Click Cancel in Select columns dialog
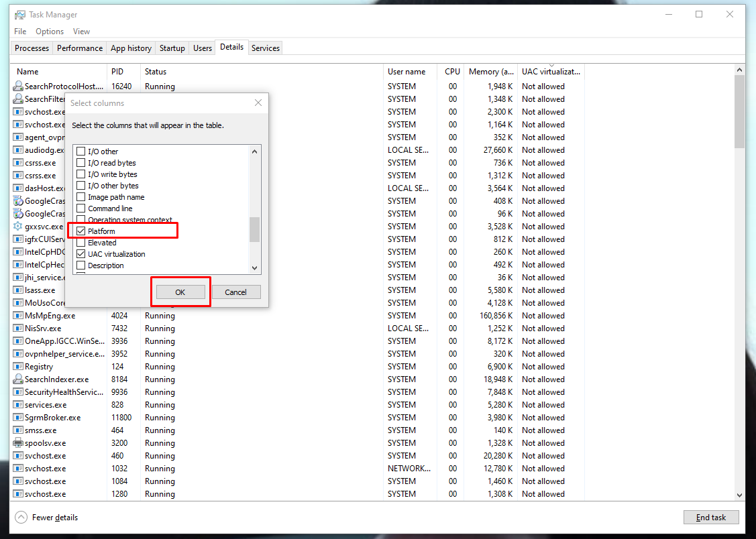Viewport: 756px width, 539px height. 235,292
